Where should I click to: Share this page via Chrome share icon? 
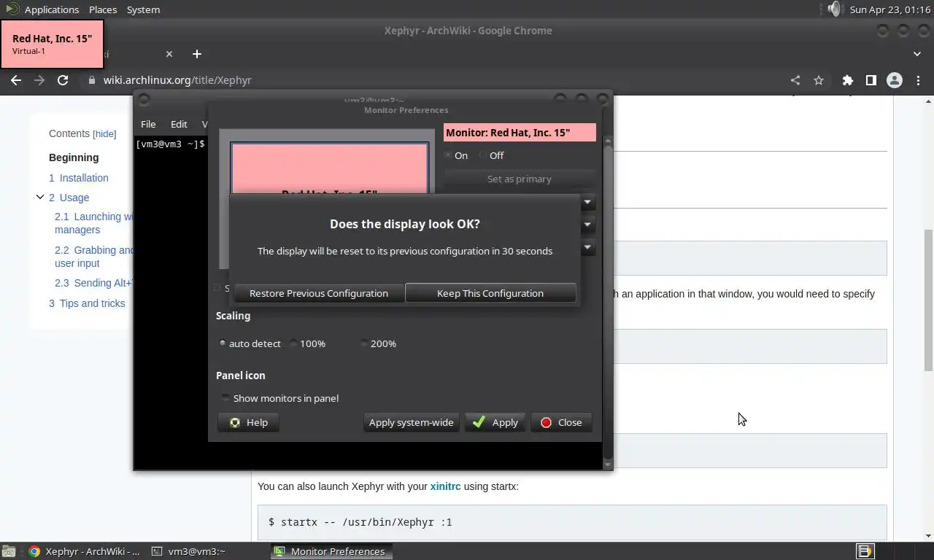click(795, 80)
